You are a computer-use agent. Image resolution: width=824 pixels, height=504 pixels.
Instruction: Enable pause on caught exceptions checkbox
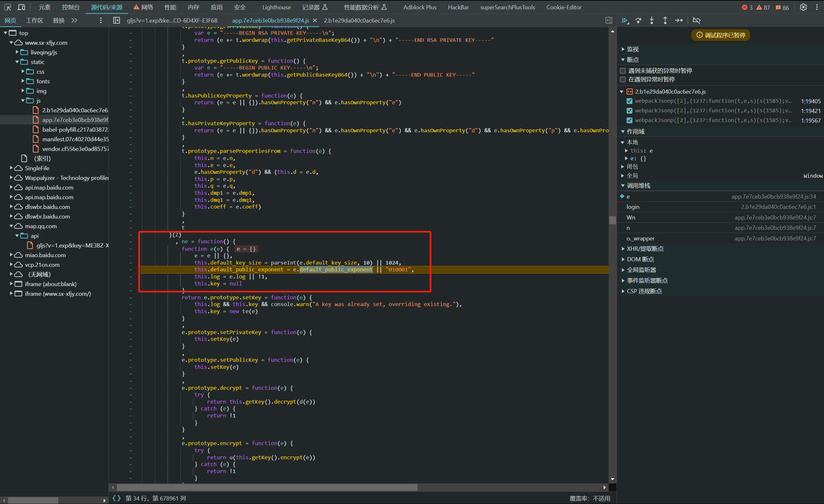pos(623,79)
